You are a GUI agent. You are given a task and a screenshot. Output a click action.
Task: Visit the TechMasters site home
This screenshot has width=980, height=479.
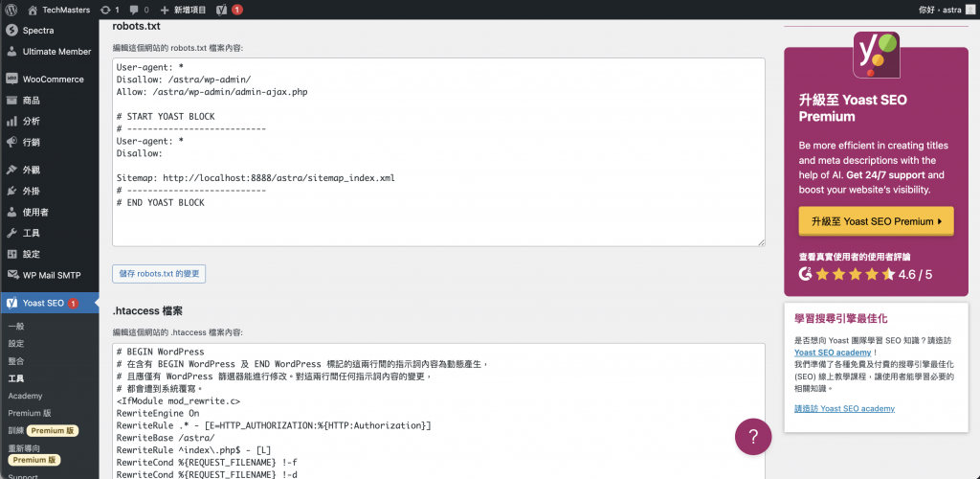58,10
